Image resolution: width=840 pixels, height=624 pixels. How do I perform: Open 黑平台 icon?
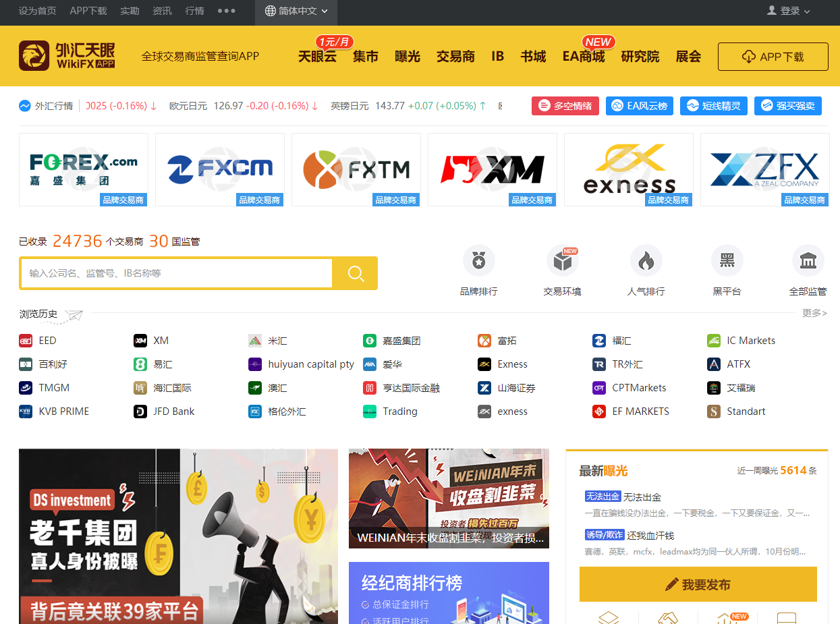(x=727, y=260)
